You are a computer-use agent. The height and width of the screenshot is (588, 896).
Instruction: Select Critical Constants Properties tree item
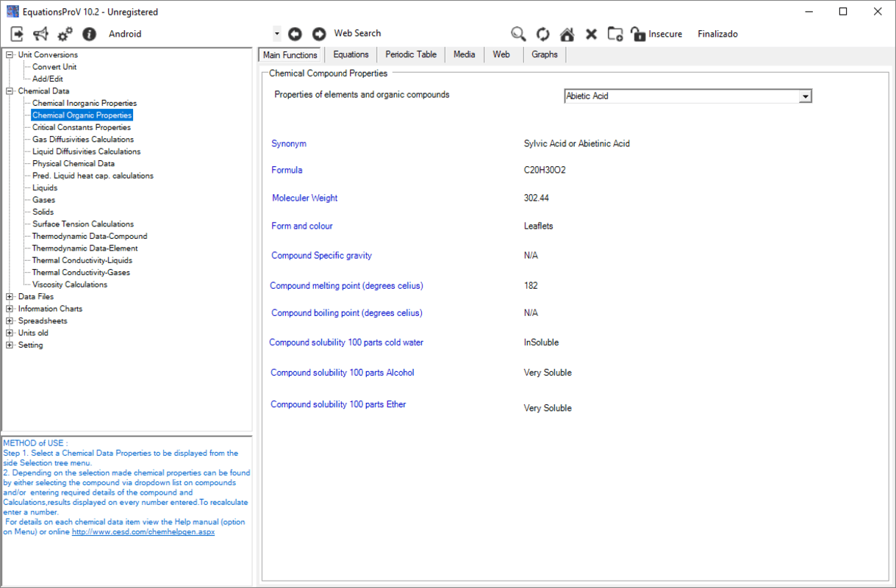(82, 127)
